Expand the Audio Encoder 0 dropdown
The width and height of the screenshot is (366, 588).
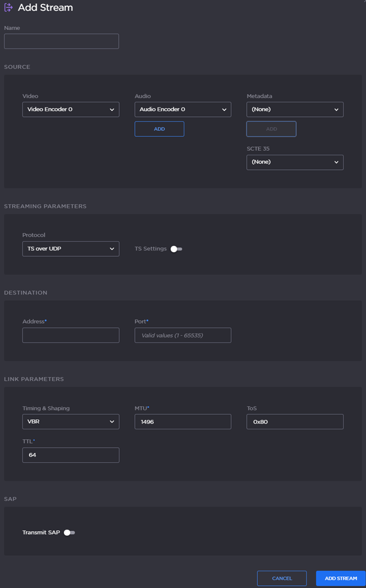[x=183, y=110]
